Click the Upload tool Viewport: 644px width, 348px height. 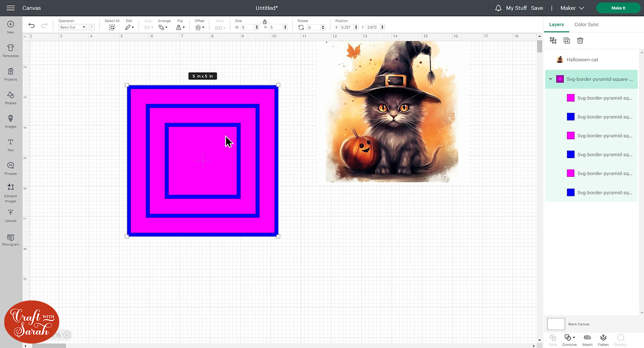[11, 216]
